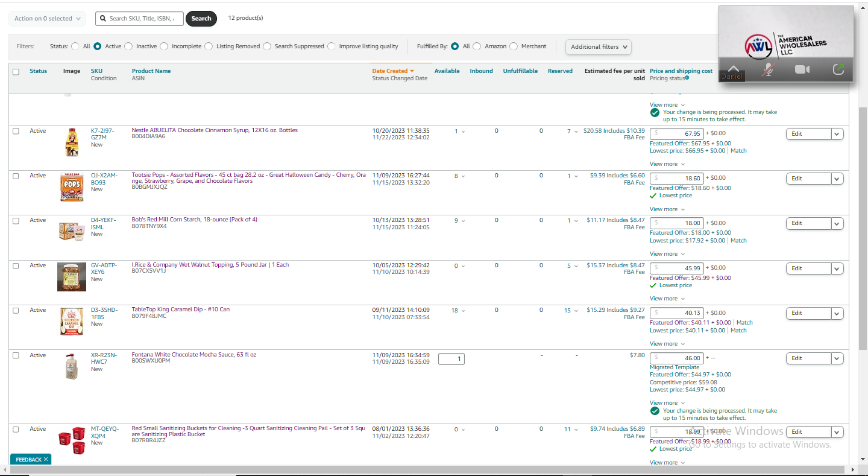
Task: Expand View more for Fontana Mocha Sauce row
Action: [x=667, y=403]
